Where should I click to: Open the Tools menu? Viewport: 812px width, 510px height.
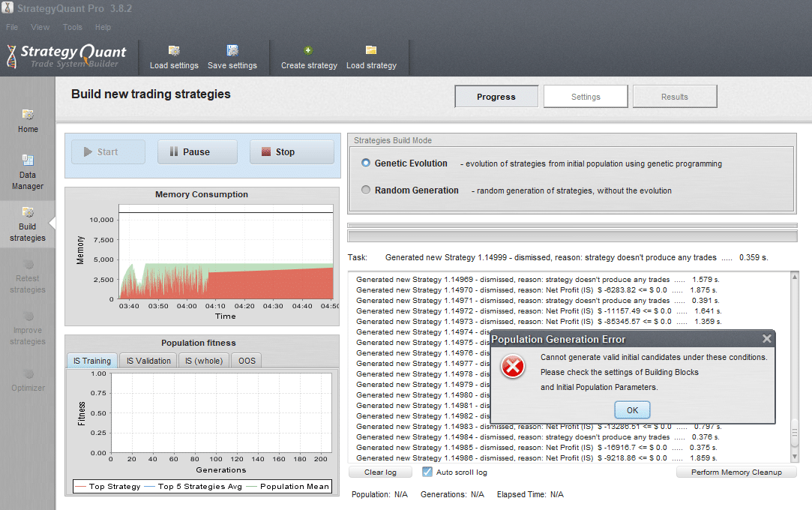(x=73, y=27)
